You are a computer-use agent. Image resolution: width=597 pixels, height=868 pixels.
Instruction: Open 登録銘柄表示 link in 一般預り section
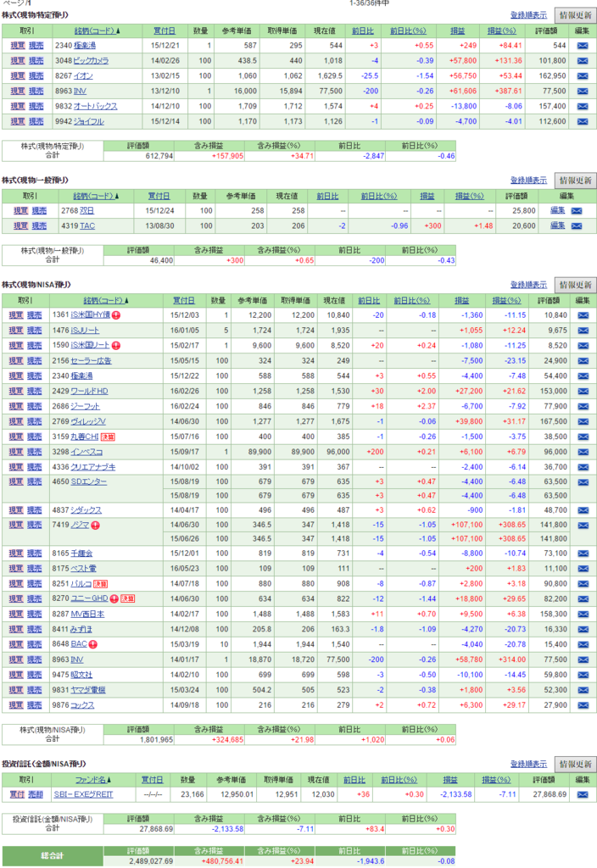click(x=528, y=181)
